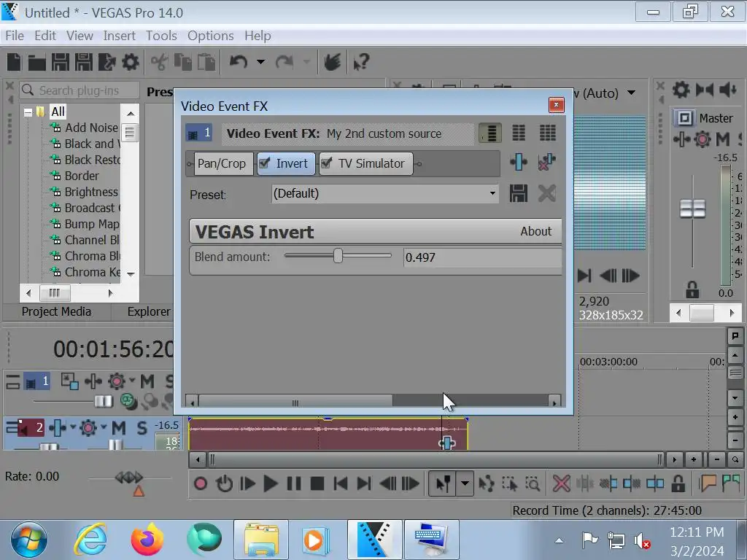Image resolution: width=747 pixels, height=560 pixels.
Task: Open the undo history dropdown arrow
Action: tap(260, 61)
